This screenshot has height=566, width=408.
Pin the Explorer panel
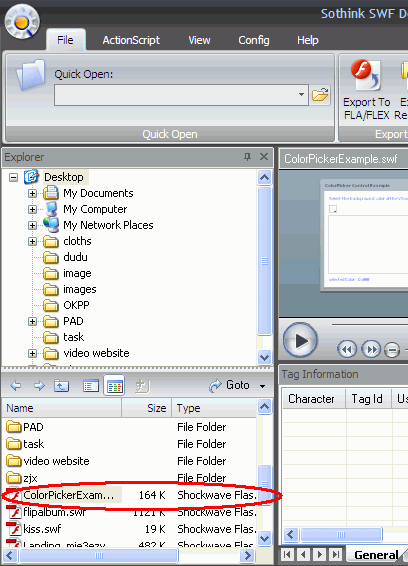point(247,157)
